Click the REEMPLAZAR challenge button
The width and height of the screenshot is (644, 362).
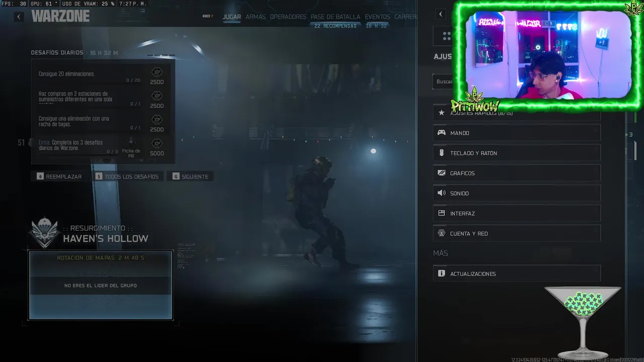[59, 176]
